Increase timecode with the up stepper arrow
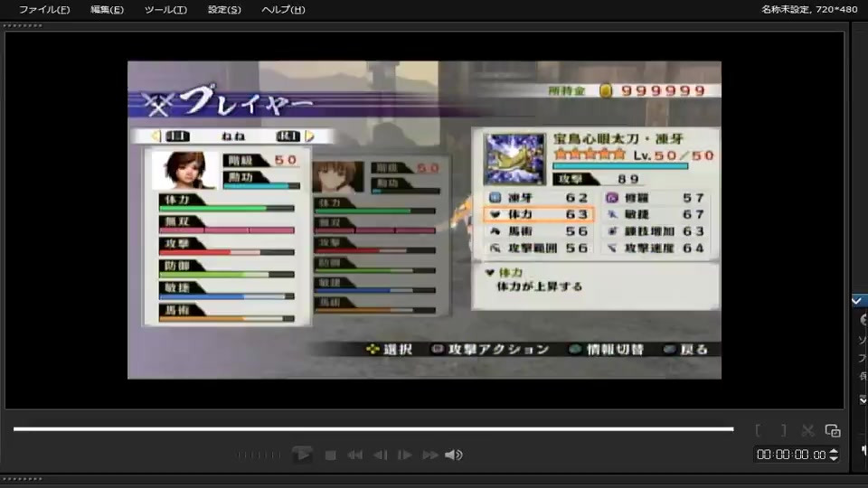The image size is (868, 488). click(x=834, y=451)
